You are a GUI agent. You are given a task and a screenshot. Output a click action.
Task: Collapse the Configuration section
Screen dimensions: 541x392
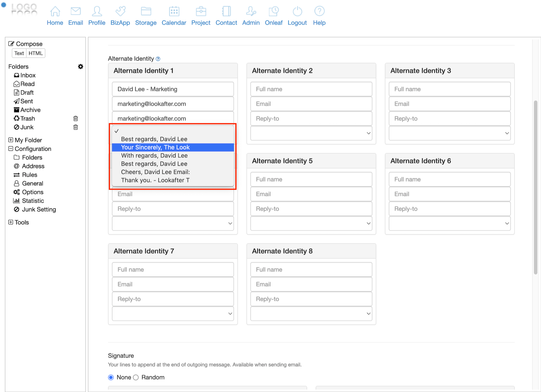pos(11,149)
